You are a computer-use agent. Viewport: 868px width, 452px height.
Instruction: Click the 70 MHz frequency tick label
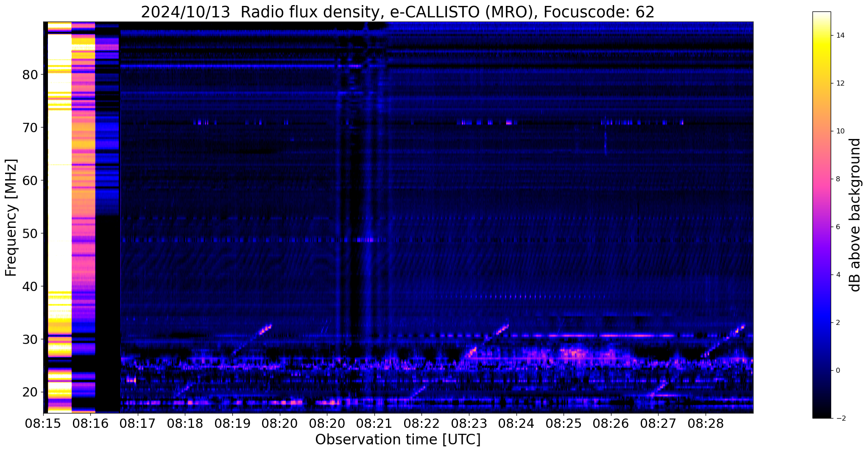coord(30,128)
